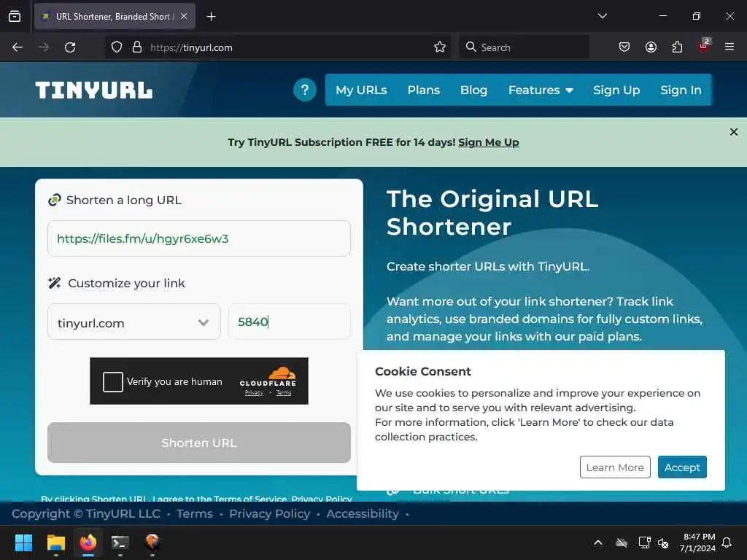Screen dimensions: 747x560
Task: Click the Shorten URL button
Action: tap(199, 443)
